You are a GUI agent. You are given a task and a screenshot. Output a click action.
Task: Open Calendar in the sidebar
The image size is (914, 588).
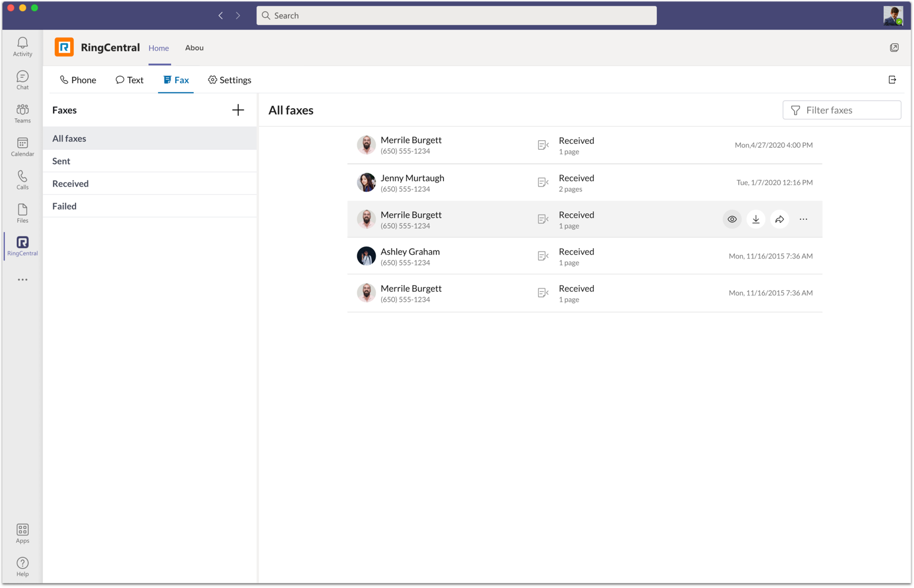[23, 146]
